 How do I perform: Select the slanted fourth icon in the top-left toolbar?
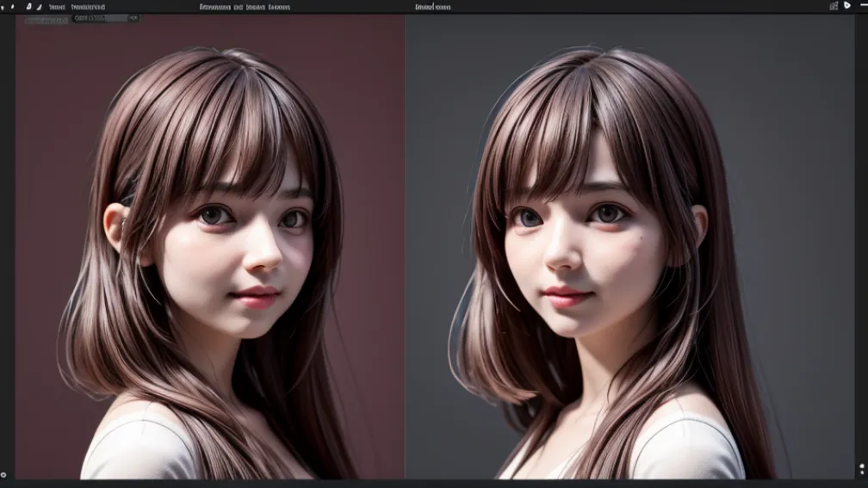pyautogui.click(x=39, y=6)
